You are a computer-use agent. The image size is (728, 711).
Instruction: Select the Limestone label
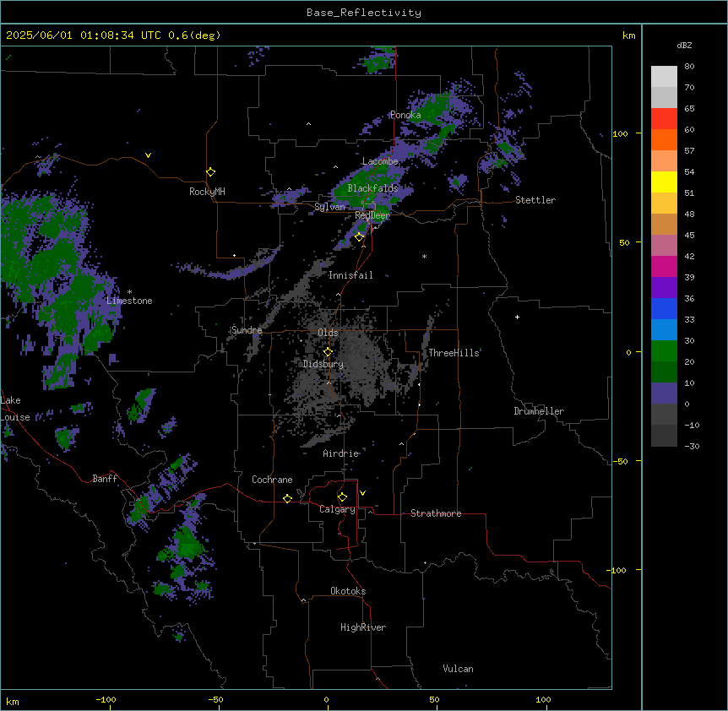129,301
